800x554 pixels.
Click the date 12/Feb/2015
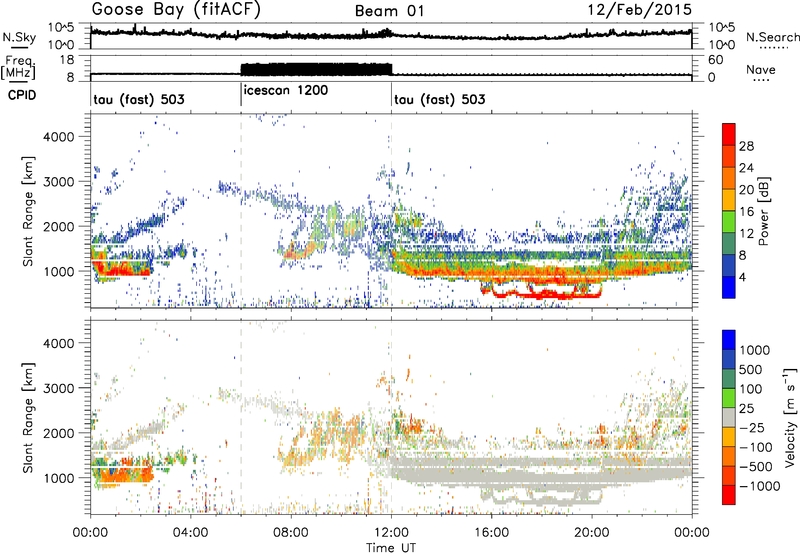coord(640,10)
